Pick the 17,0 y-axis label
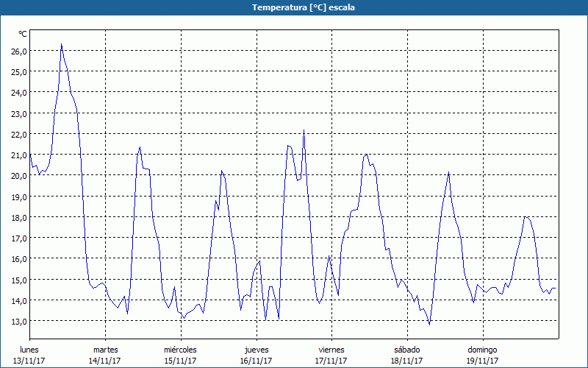The height and width of the screenshot is (368, 588). click(x=19, y=238)
